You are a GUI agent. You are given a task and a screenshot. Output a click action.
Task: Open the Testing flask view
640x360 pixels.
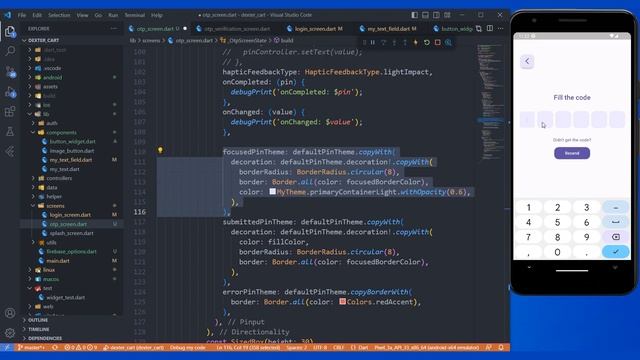point(10,131)
